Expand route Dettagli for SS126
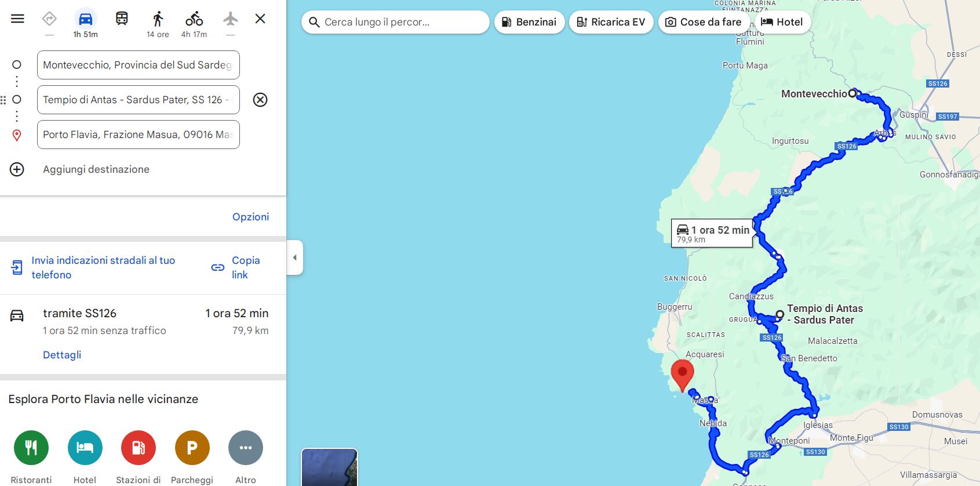980x486 pixels. tap(62, 355)
